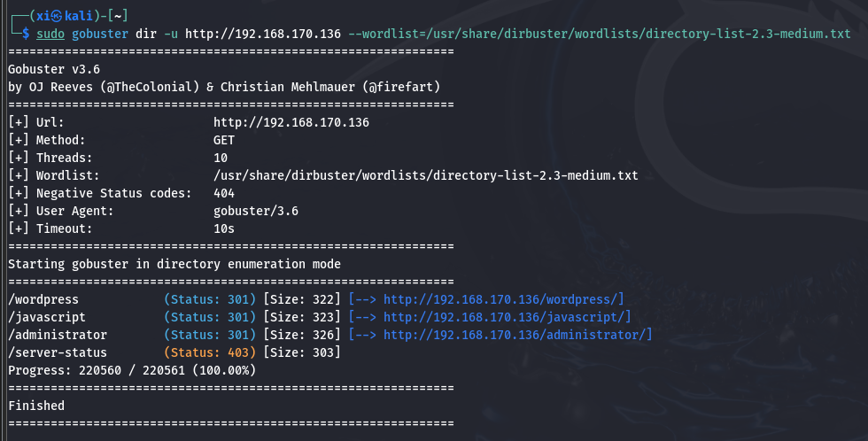Click the sudo command word
The image size is (868, 441).
click(50, 34)
